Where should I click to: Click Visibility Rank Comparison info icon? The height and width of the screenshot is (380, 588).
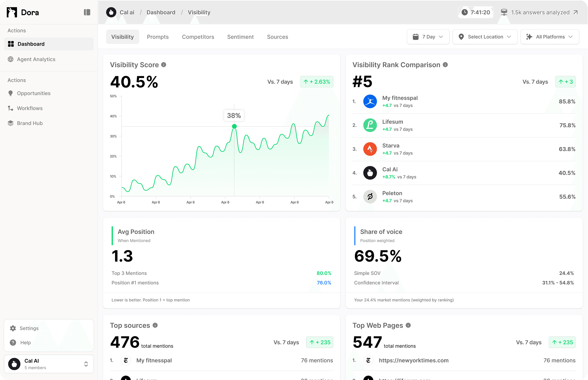(x=445, y=65)
